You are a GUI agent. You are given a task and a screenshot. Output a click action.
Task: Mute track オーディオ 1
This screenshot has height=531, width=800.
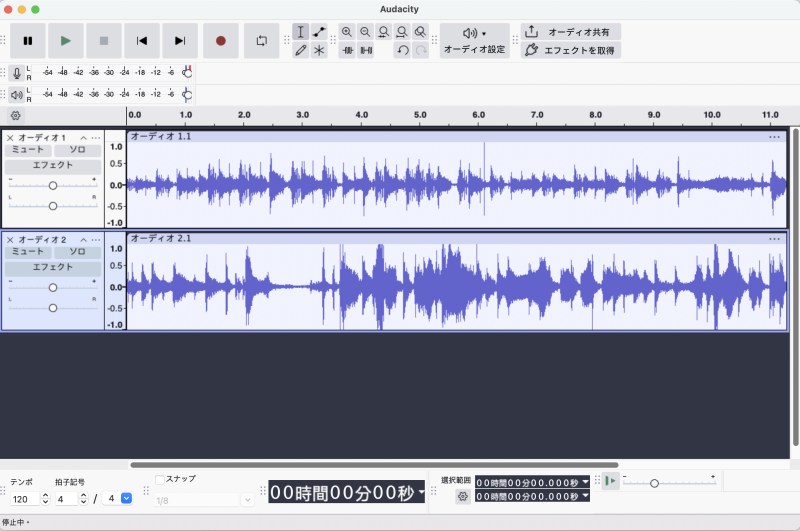28,150
